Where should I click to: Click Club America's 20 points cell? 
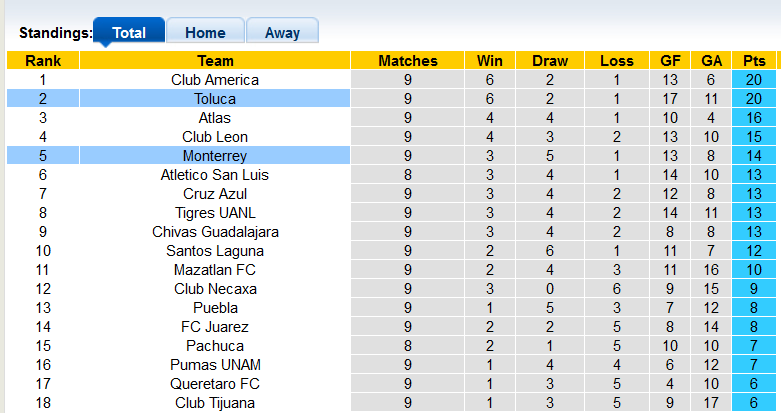coord(754,80)
